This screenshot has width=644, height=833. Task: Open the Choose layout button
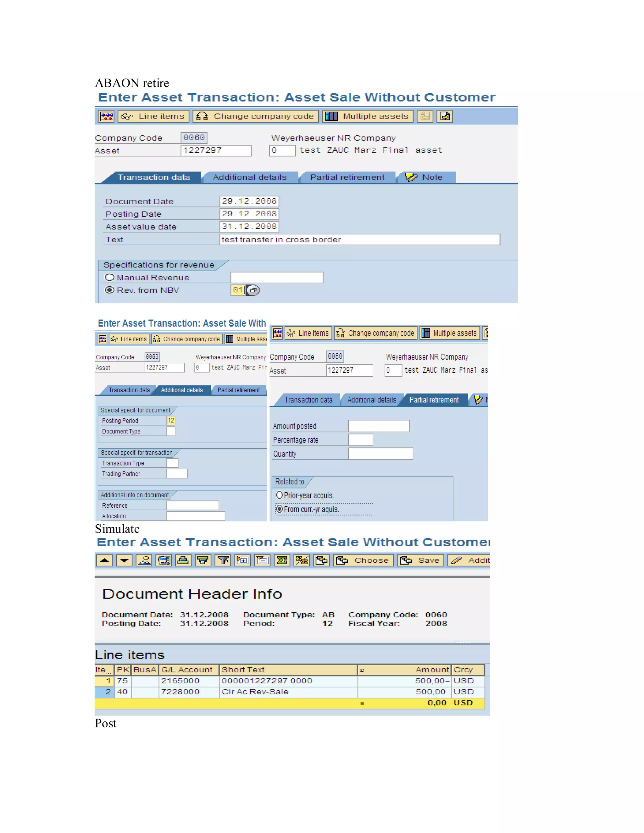363,560
